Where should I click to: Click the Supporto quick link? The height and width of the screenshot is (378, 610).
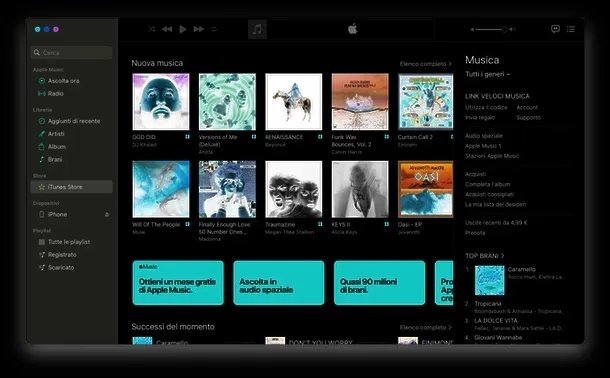coord(529,117)
